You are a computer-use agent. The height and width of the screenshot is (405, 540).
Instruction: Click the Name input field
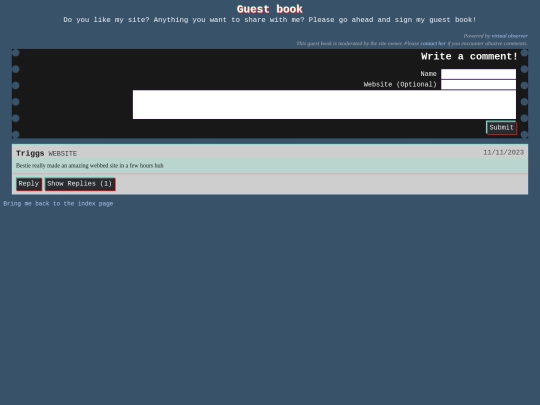click(478, 74)
